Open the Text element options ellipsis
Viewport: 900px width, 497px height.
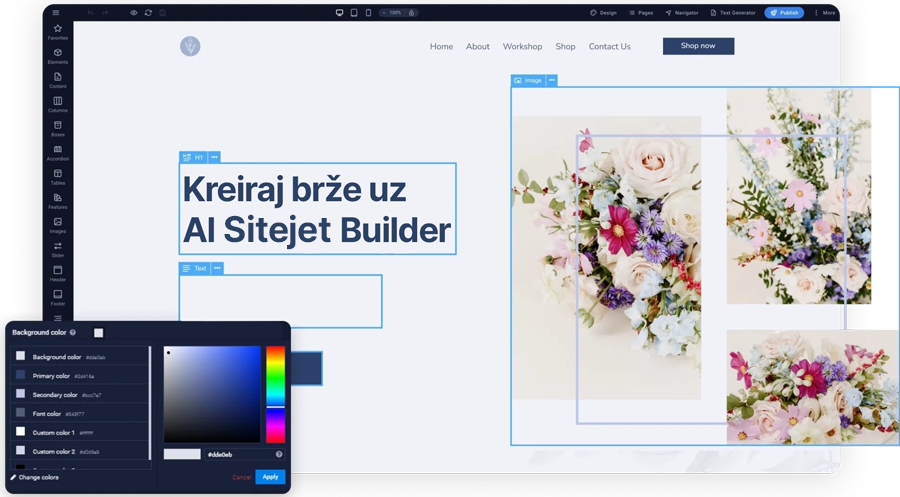coord(218,269)
